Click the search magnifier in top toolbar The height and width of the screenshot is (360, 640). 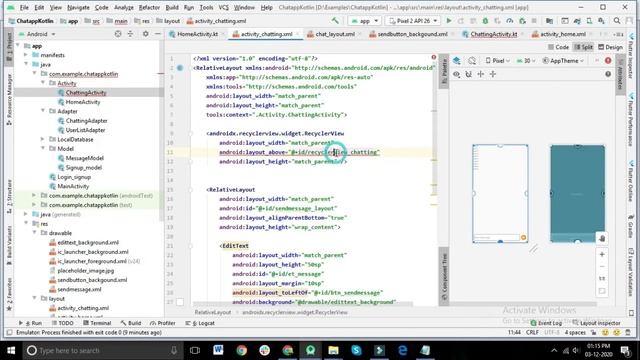click(617, 20)
